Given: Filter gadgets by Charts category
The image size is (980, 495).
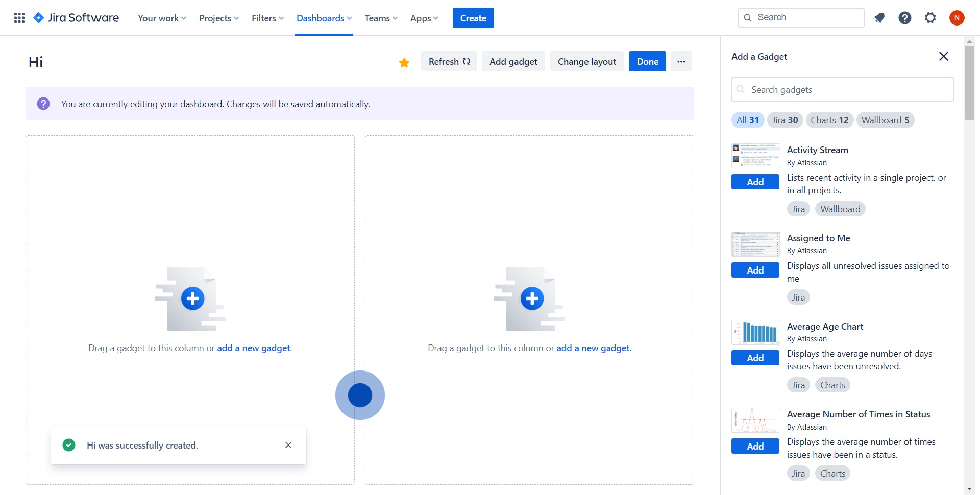Looking at the screenshot, I should [829, 120].
